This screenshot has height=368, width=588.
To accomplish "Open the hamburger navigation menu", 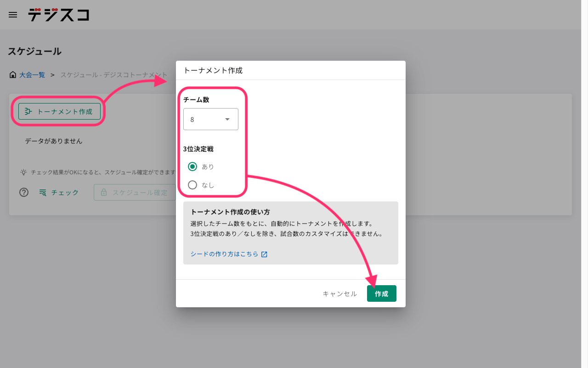I will coord(13,15).
